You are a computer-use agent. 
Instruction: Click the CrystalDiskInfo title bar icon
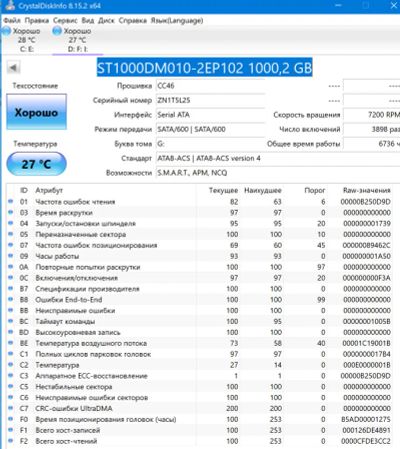click(10, 5)
